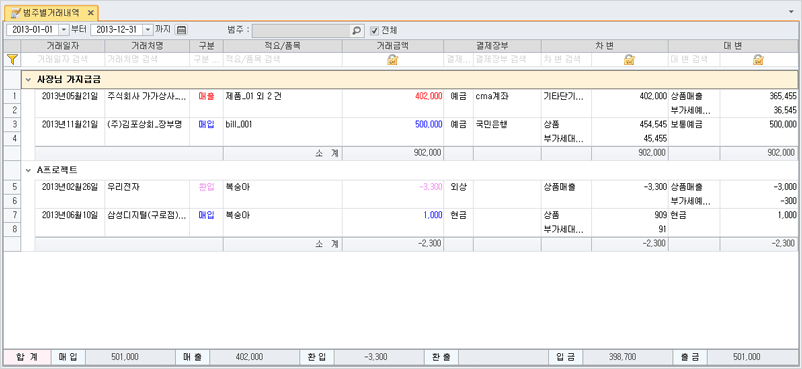The image size is (802, 369).
Task: Sort by 결제장부 column header
Action: (492, 46)
